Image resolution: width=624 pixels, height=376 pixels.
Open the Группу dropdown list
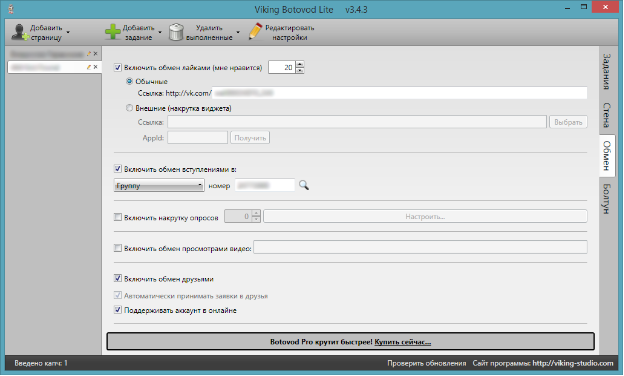(159, 185)
